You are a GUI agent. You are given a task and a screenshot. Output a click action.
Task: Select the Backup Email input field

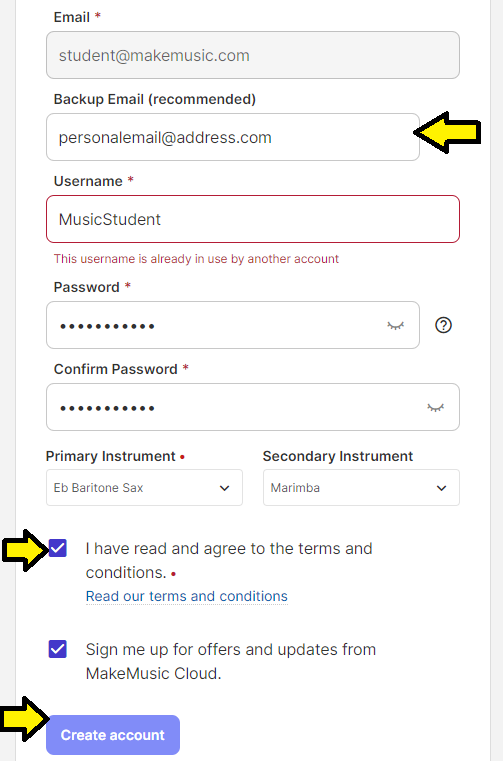coord(233,137)
